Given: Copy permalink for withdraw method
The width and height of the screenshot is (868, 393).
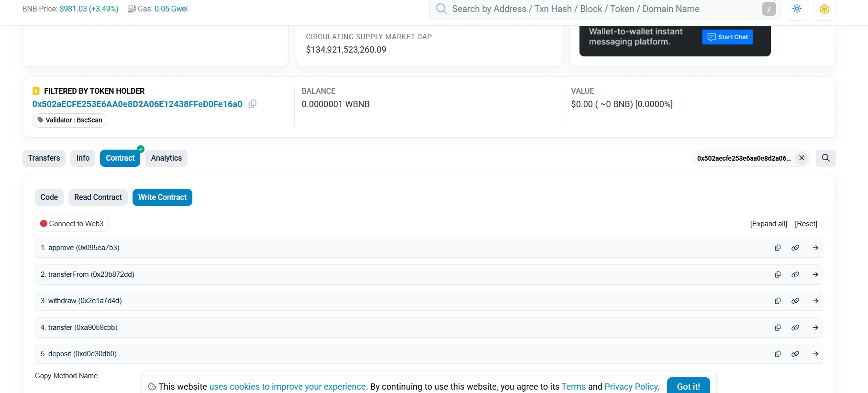Looking at the screenshot, I should [x=795, y=301].
